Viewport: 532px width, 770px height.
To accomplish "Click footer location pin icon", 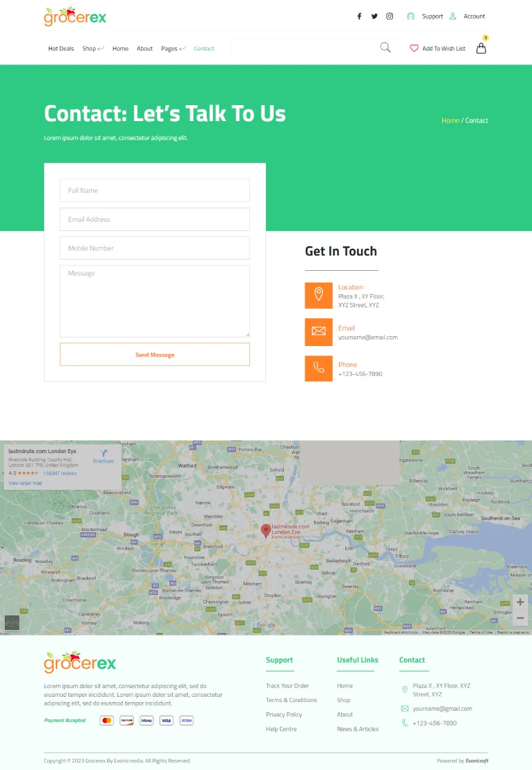I will click(405, 690).
